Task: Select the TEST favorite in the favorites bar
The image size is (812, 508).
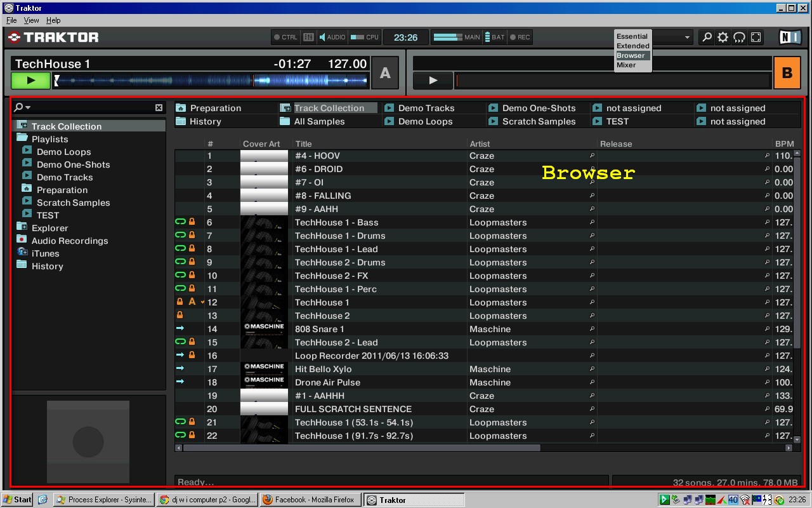Action: pyautogui.click(x=617, y=121)
